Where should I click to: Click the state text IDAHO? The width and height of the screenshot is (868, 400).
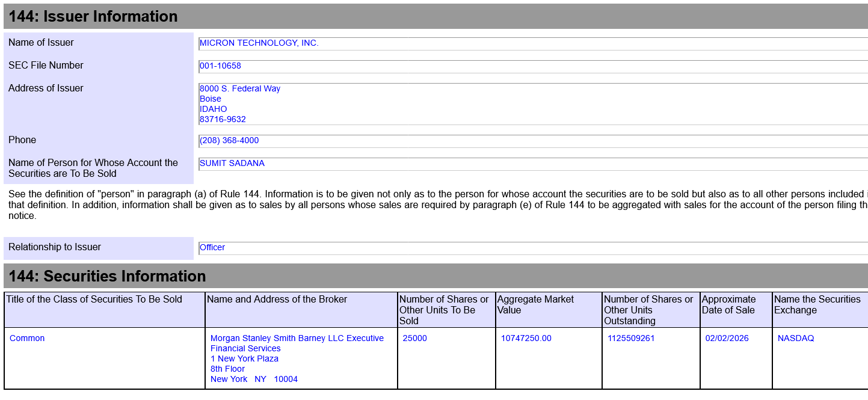coord(214,109)
